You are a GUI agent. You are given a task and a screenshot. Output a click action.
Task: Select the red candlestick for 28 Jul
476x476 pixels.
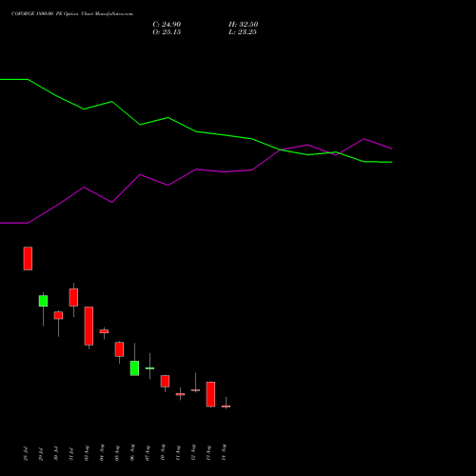[28, 258]
